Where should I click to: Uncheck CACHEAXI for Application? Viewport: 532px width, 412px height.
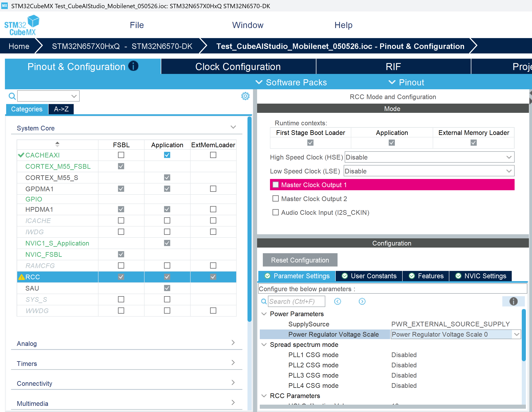(x=167, y=155)
